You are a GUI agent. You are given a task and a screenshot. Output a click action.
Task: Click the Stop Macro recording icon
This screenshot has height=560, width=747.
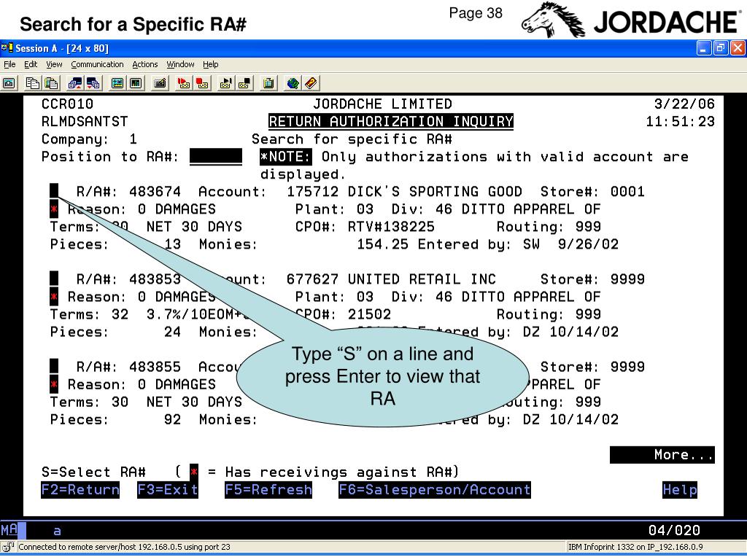coord(203,83)
